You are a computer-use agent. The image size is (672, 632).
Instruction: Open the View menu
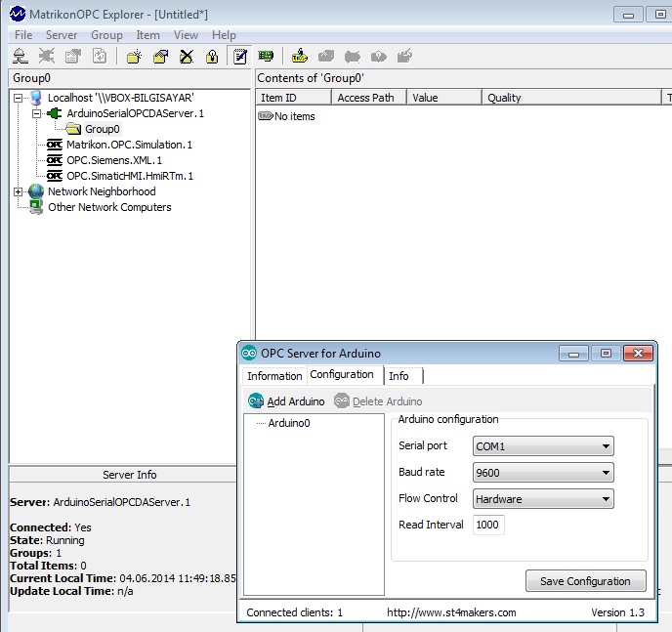tap(186, 35)
